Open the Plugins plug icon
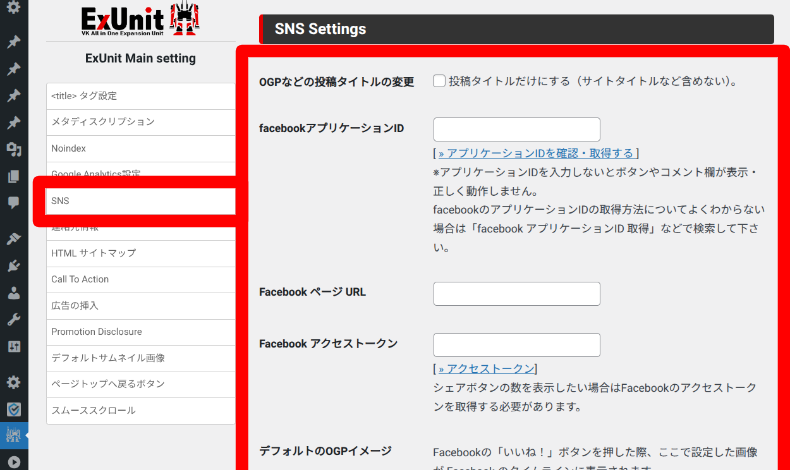Image resolution: width=790 pixels, height=470 pixels. [x=14, y=265]
